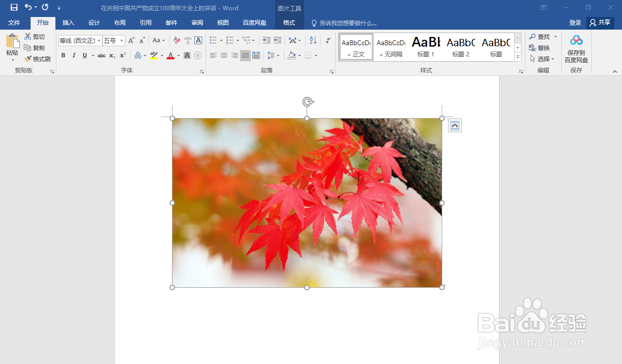Toggle bold formatting
The height and width of the screenshot is (364, 622).
63,55
